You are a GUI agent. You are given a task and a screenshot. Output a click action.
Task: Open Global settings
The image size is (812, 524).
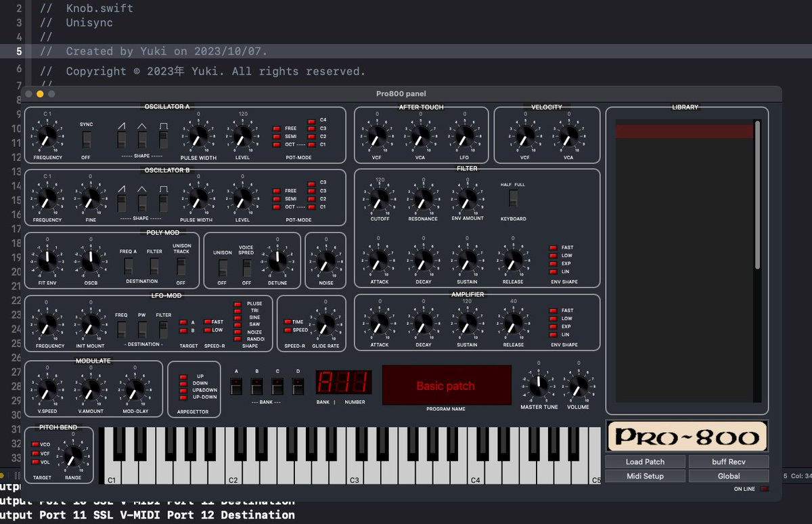[x=729, y=476]
